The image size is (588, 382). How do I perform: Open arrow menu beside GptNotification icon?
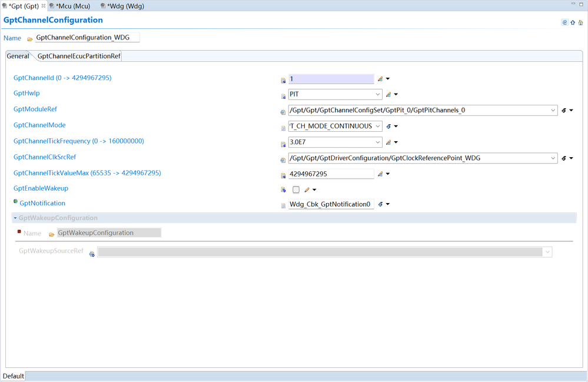388,204
